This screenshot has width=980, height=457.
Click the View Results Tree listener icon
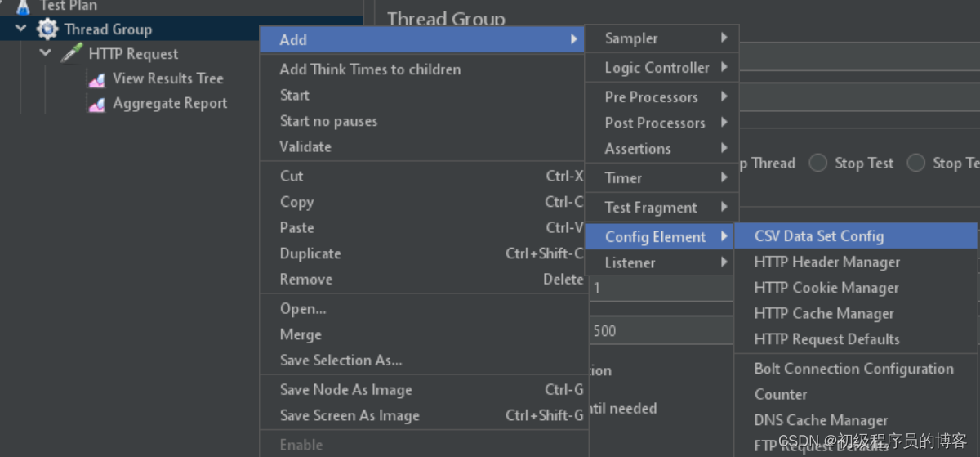96,79
